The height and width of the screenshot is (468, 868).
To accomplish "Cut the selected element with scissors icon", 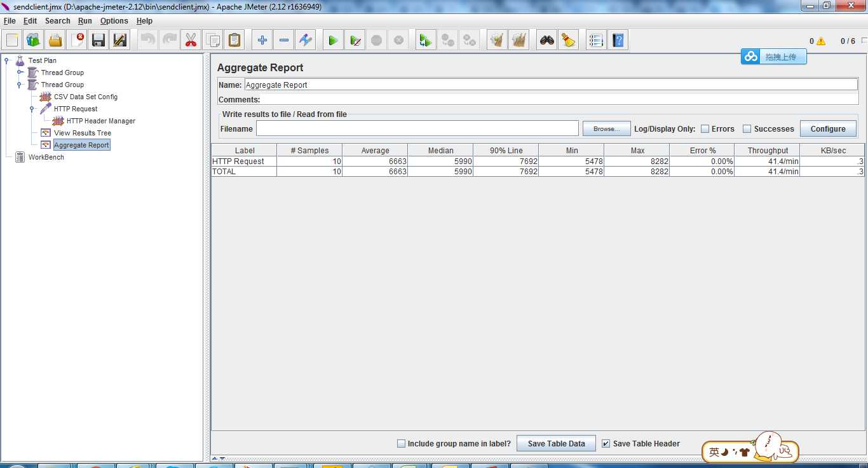I will click(x=191, y=41).
